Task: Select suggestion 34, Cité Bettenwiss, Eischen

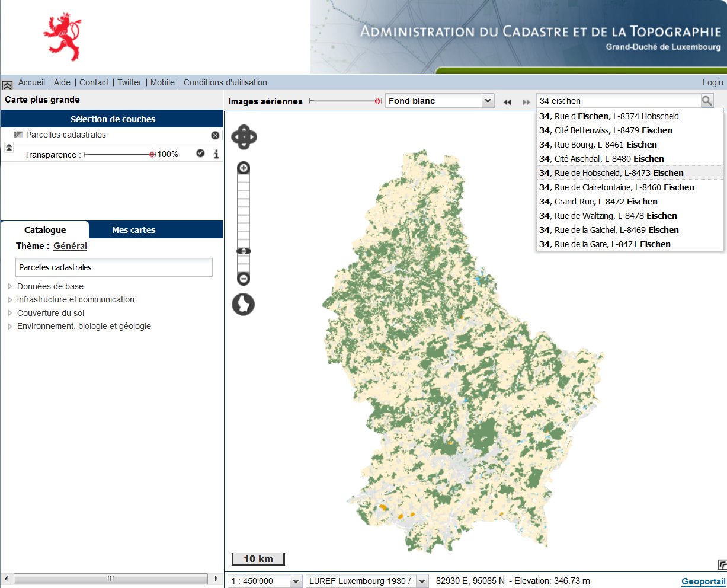Action: pos(630,130)
